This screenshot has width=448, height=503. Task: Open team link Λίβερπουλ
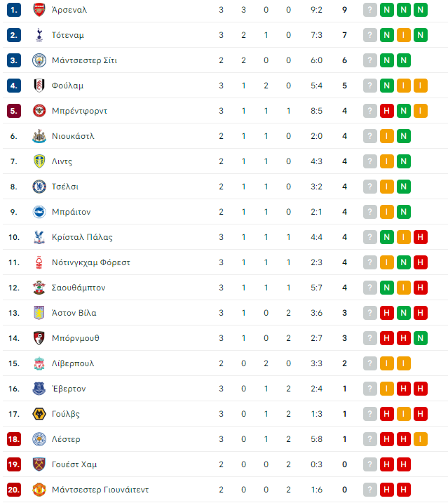(73, 363)
